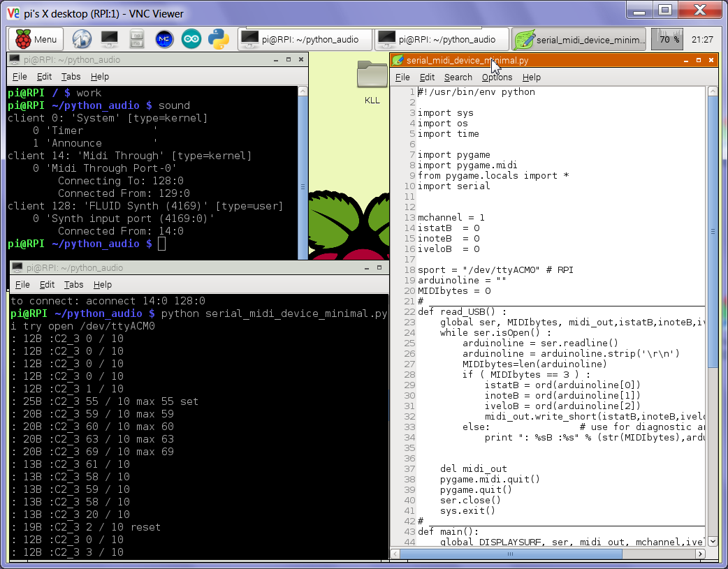728x569 pixels.
Task: Open the Search menu in the editor
Action: 458,77
